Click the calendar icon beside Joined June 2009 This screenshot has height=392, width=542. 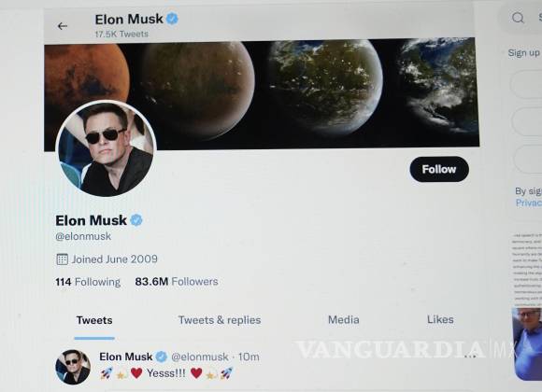pyautogui.click(x=63, y=259)
